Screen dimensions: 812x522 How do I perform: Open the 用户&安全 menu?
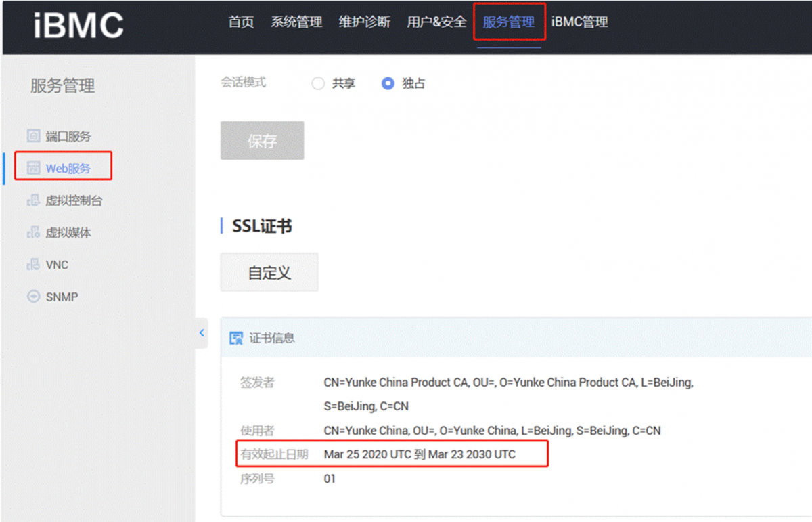pyautogui.click(x=436, y=22)
